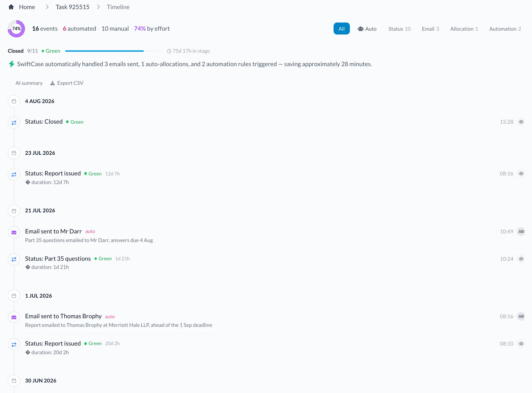Screen dimensions: 532x393
Task: Click the Closed stage progress bar
Action: 113,51
